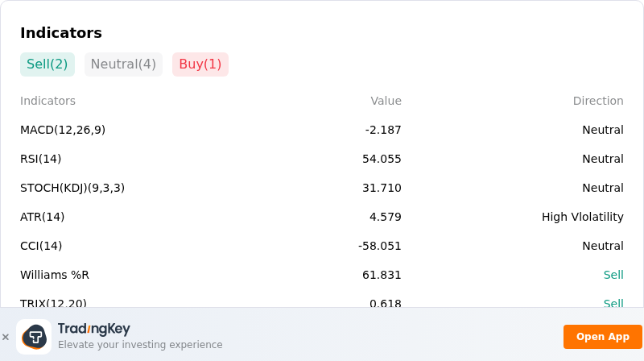Select the Williams %R indicator row
The image size is (644, 361).
[x=321, y=275]
